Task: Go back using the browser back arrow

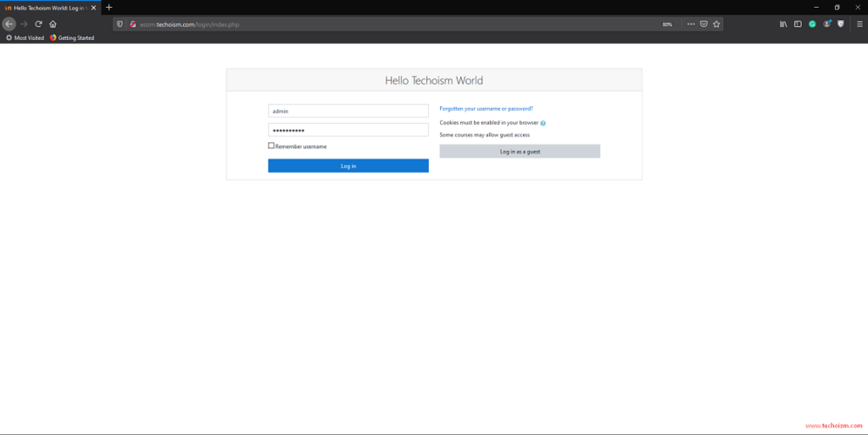Action: (8, 24)
